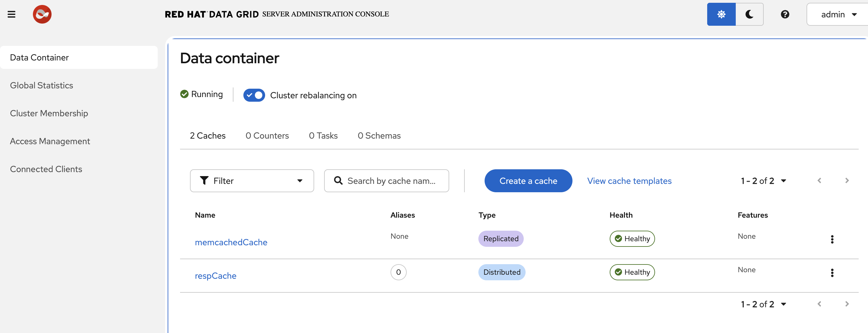Switch to the 0 Counters tab
The height and width of the screenshot is (333, 868).
click(x=267, y=136)
